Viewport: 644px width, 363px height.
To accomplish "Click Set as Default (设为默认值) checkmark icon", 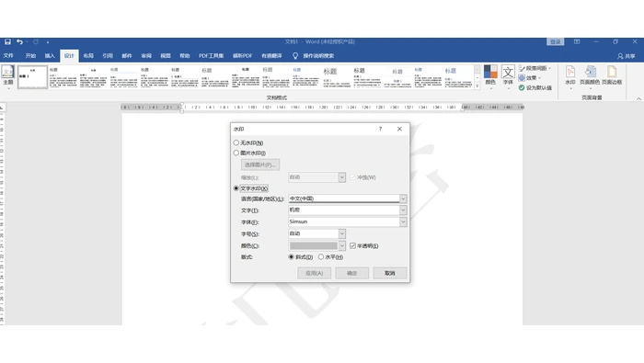I will 522,88.
